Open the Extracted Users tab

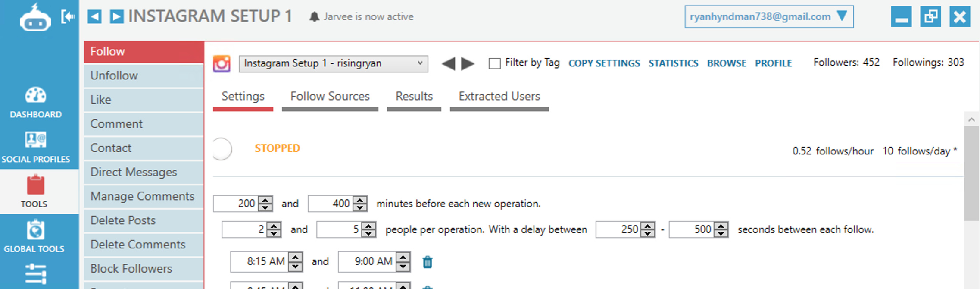[x=499, y=96]
